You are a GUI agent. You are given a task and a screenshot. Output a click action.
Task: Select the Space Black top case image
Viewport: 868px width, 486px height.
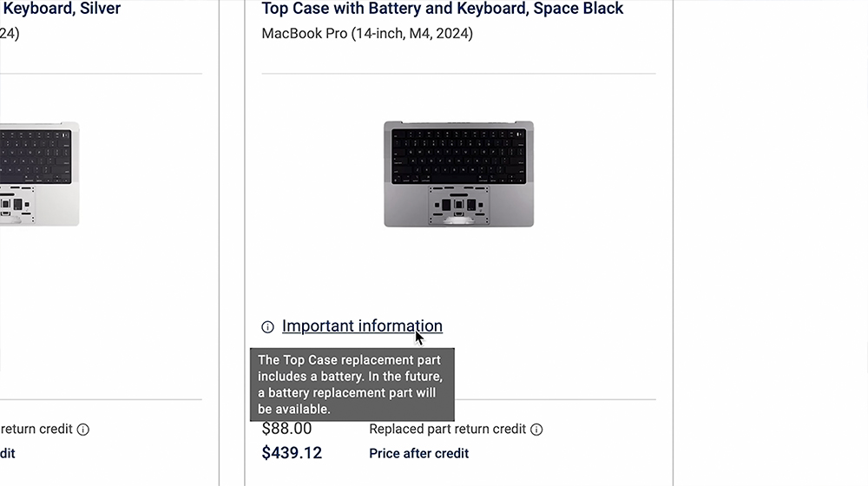click(458, 174)
